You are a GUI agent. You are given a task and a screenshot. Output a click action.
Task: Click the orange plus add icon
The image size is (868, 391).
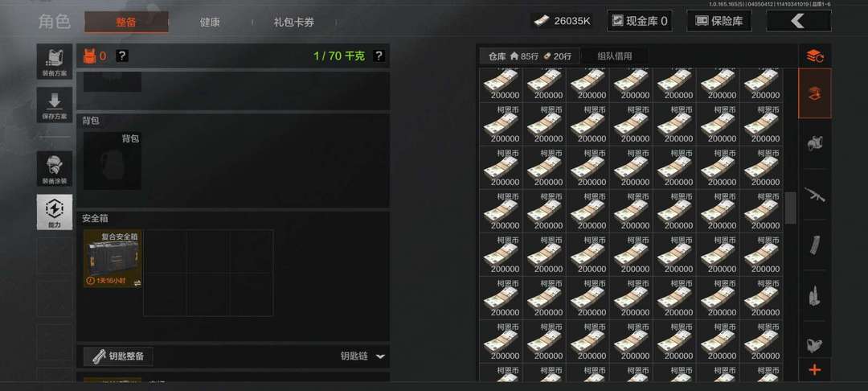coord(814,370)
